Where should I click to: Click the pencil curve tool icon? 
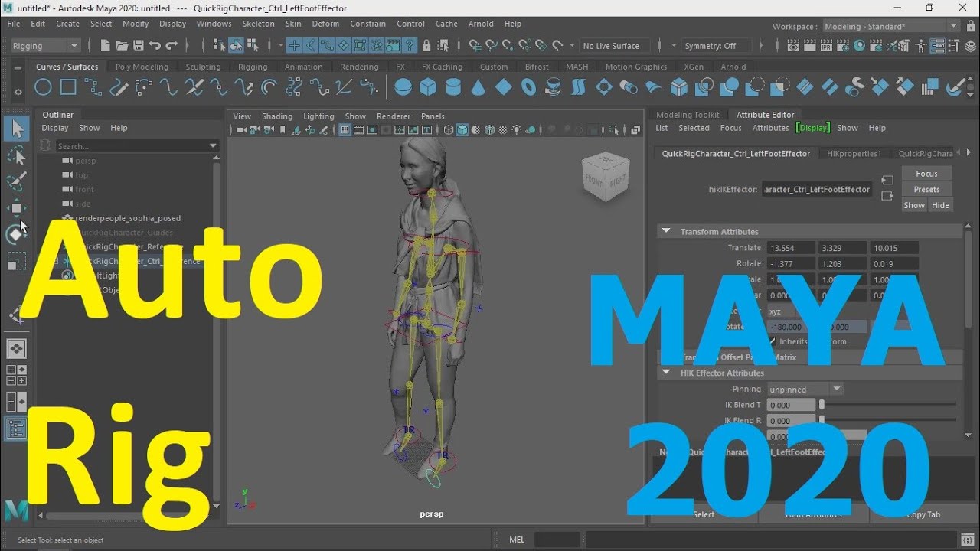(118, 87)
